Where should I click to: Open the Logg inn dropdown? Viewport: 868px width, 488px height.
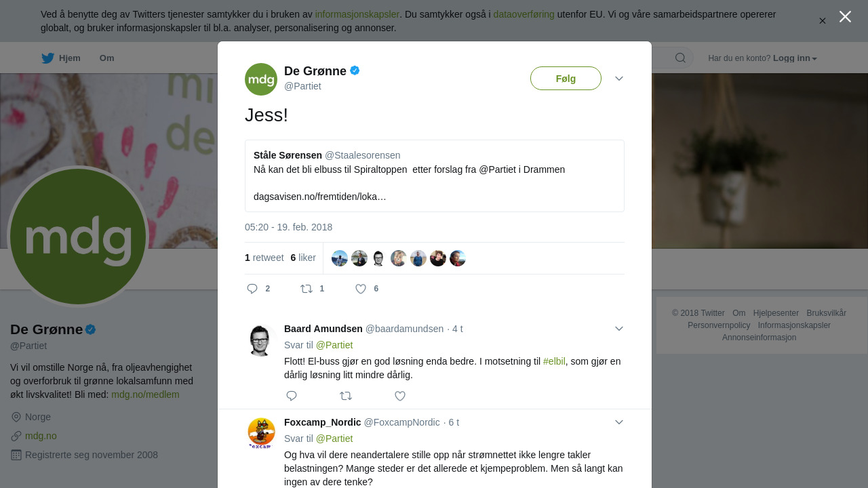pyautogui.click(x=795, y=58)
